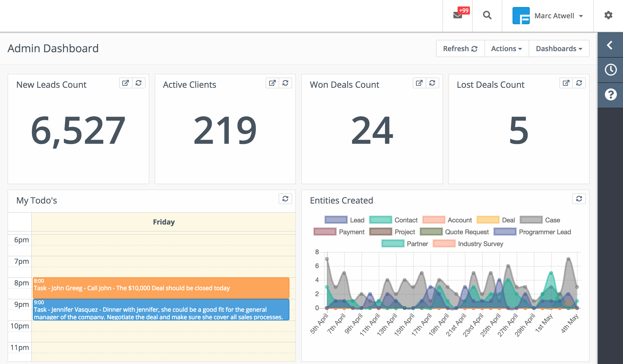Collapse the right sidebar chevron
The height and width of the screenshot is (364, 623).
[610, 45]
